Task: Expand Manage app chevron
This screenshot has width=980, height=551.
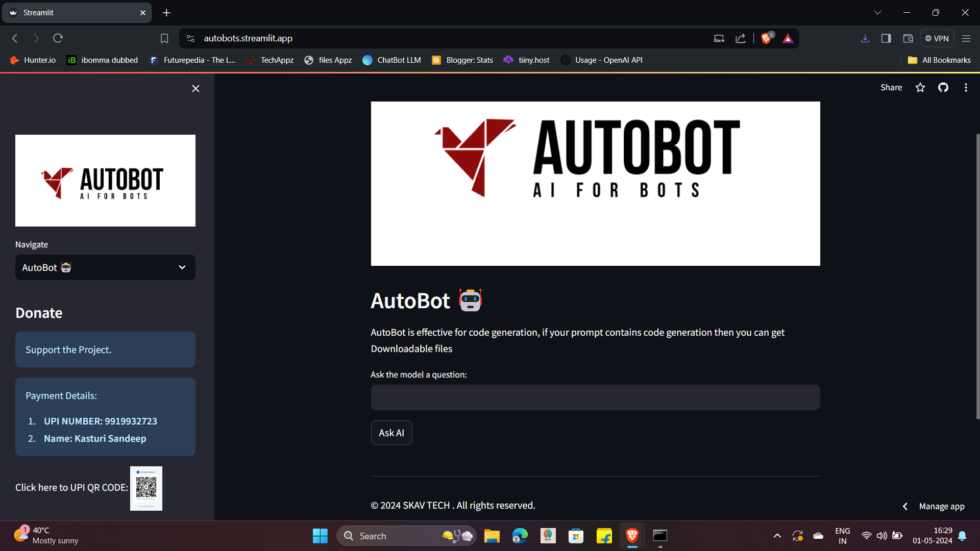Action: coord(905,506)
